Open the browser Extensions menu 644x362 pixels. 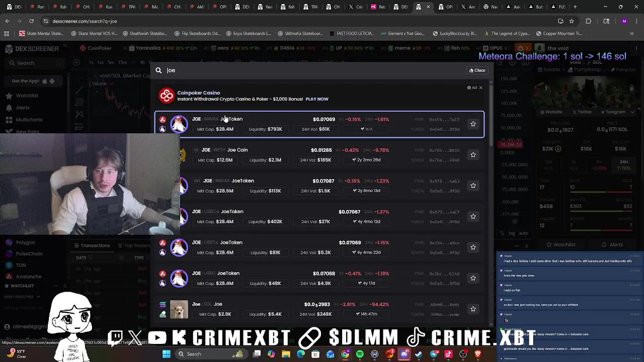click(x=588, y=21)
